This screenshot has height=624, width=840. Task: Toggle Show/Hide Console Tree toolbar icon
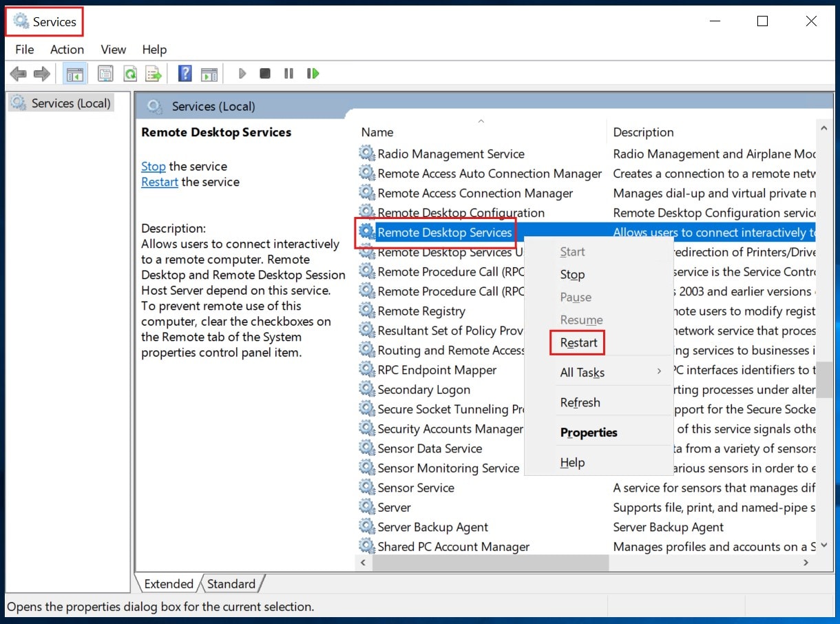tap(74, 74)
